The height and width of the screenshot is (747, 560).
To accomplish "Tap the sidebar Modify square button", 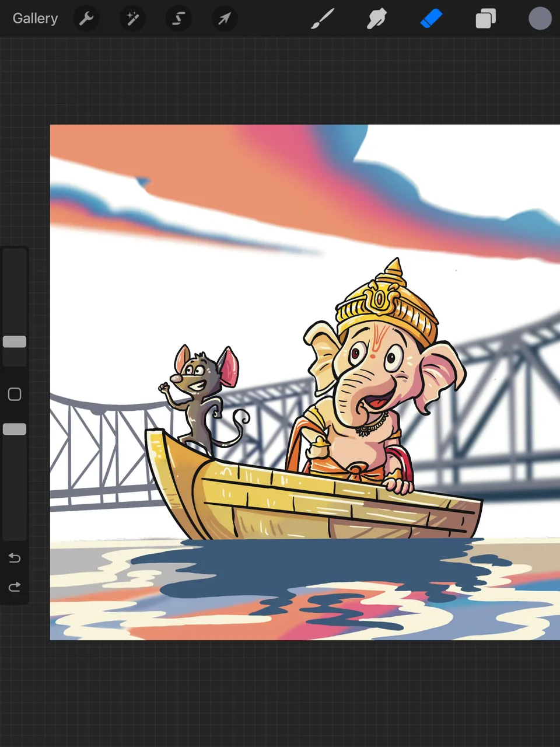I will tap(15, 395).
